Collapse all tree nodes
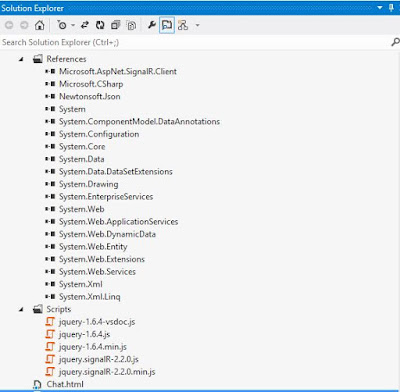The image size is (400, 392). coord(115,25)
